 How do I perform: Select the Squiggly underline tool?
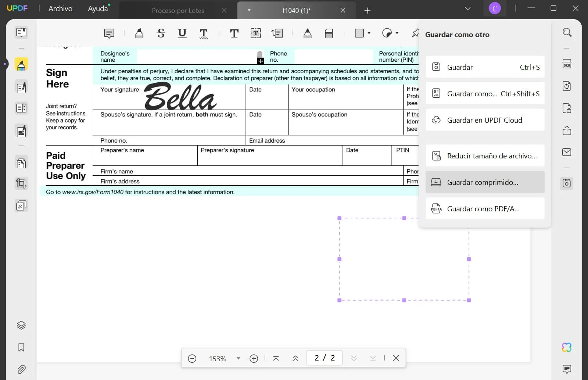click(204, 33)
